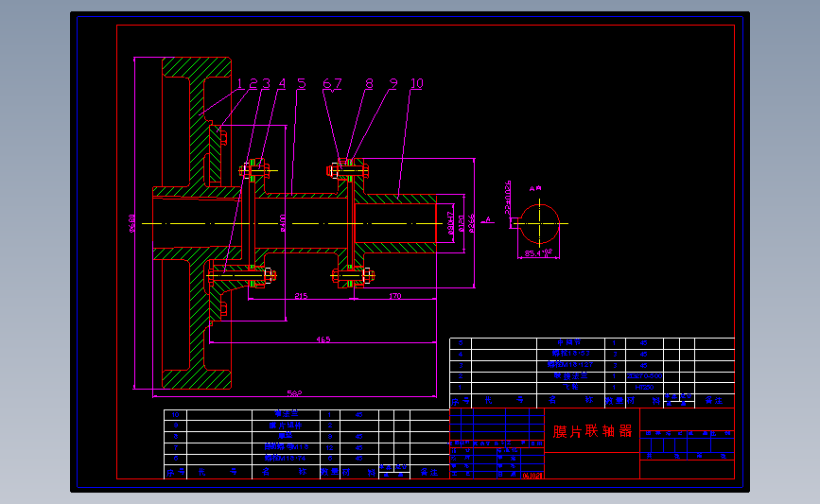Click the red drawing title 膜片联轴器

[x=592, y=431]
